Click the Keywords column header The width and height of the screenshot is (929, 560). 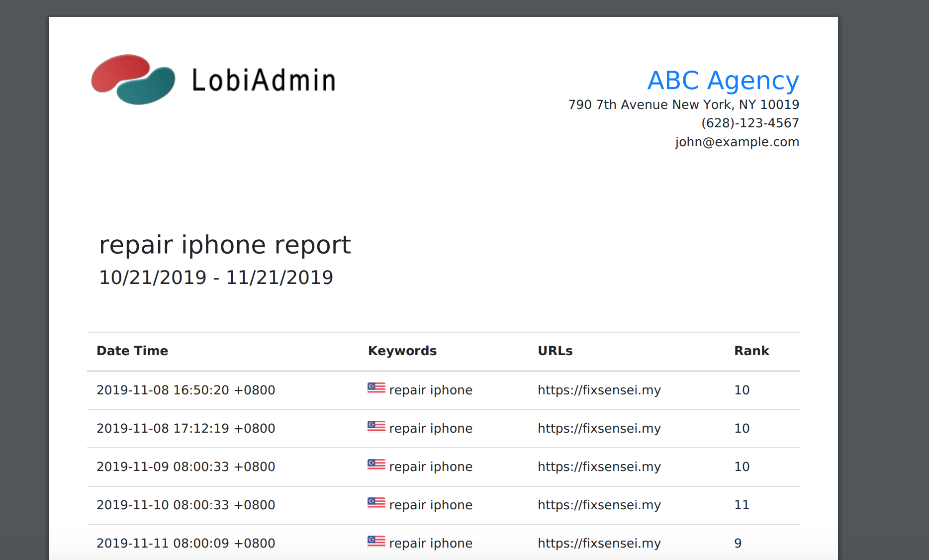(402, 351)
